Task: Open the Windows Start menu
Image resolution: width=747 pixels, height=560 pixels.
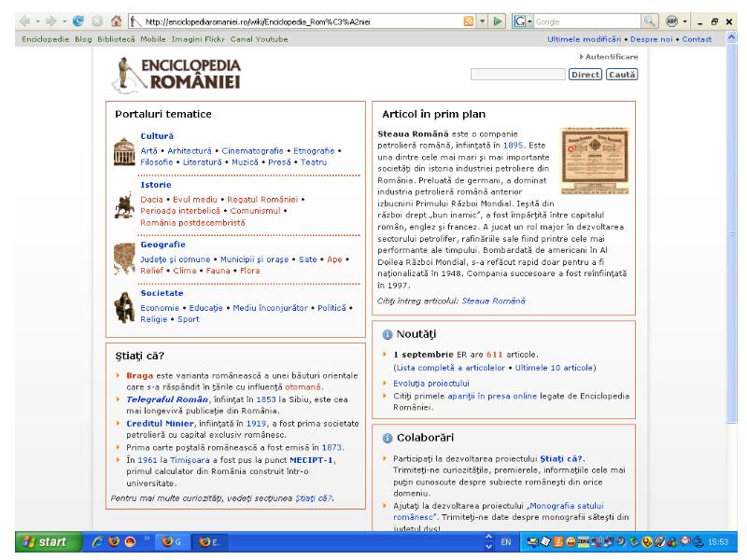Action: pos(48,542)
